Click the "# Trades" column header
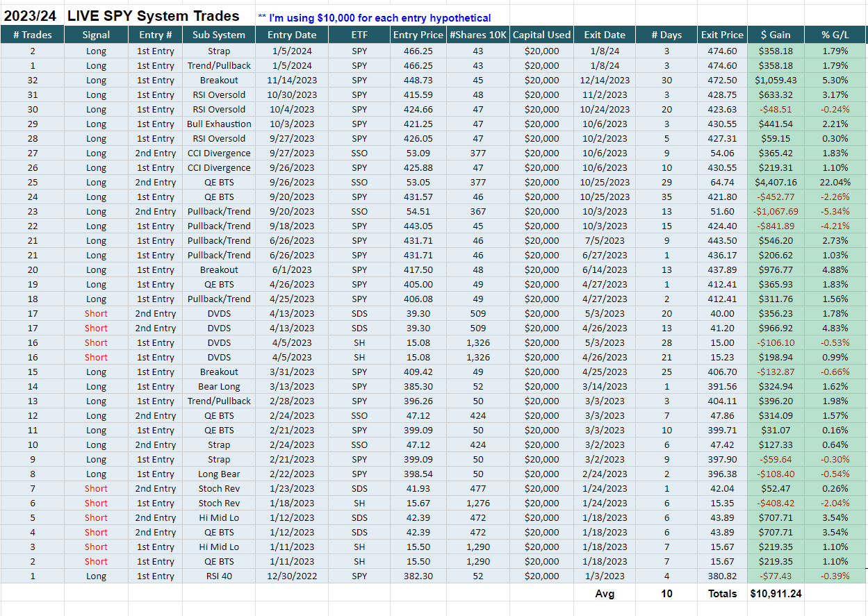Screen dimensions: 868x616 32,35
